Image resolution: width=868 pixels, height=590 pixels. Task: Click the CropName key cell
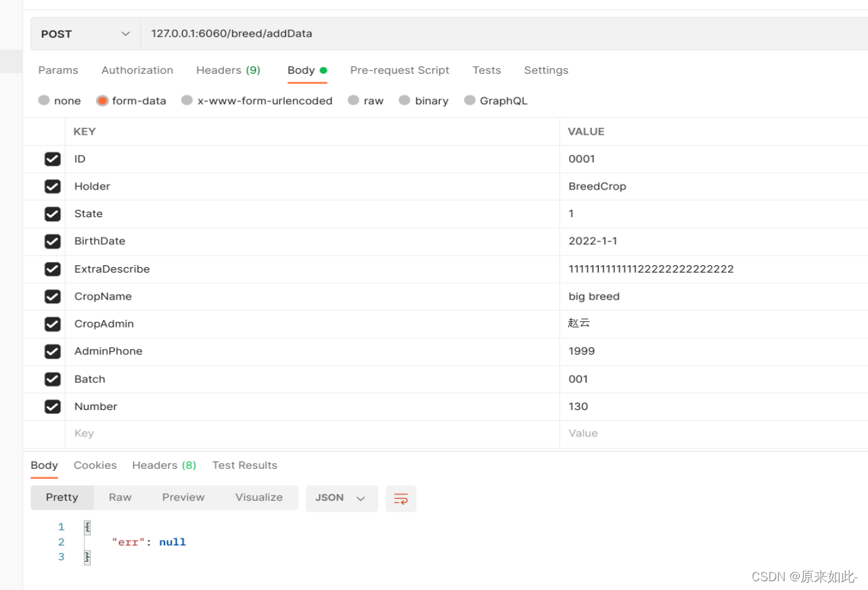(x=312, y=296)
